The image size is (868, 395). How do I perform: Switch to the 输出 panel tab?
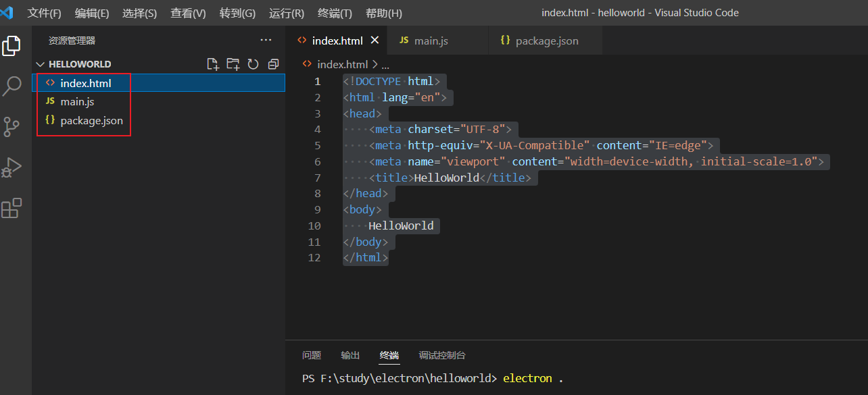pyautogui.click(x=350, y=355)
